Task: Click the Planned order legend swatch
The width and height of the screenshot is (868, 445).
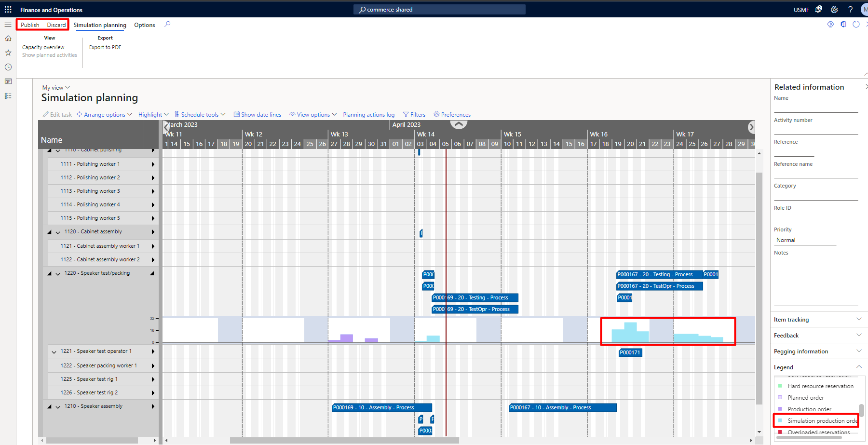Action: pos(780,397)
